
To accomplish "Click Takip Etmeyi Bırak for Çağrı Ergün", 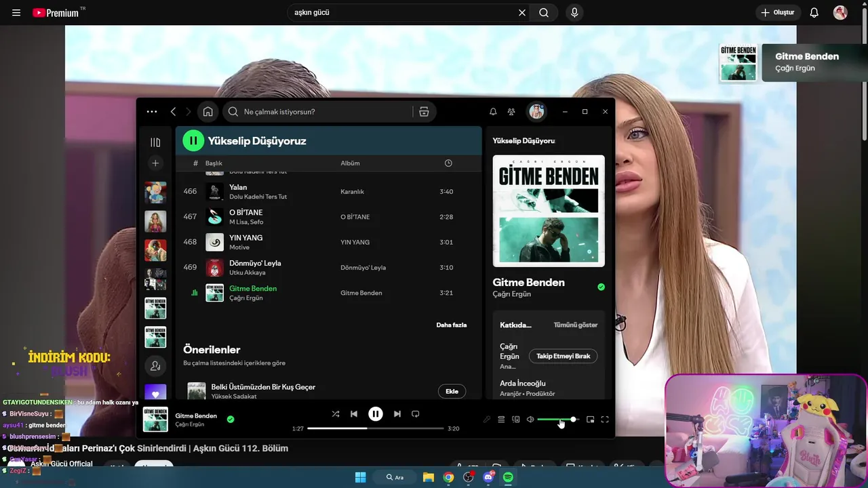I will coord(563,356).
